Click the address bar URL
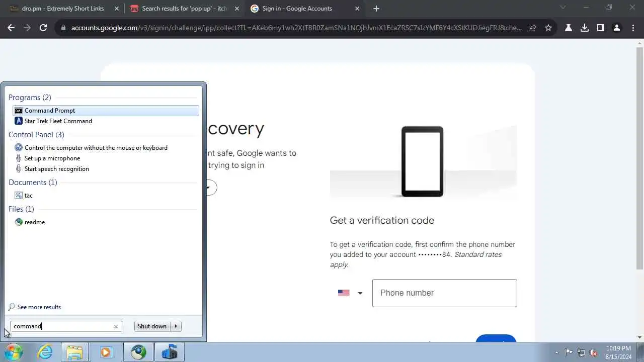644x362 pixels. click(x=296, y=28)
